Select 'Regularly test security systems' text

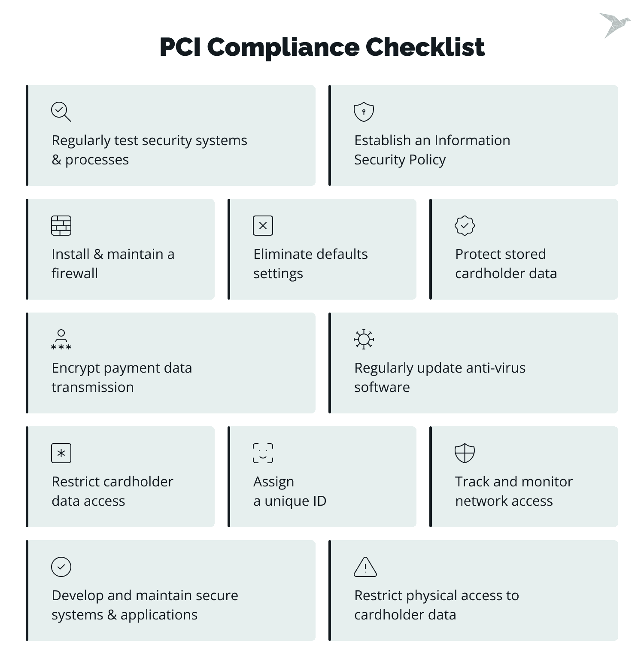pos(149,140)
